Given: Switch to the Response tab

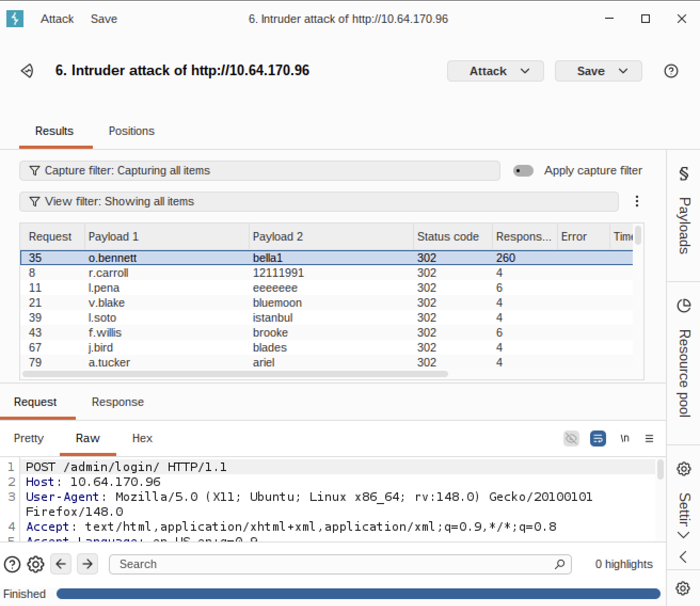Looking at the screenshot, I should point(118,402).
